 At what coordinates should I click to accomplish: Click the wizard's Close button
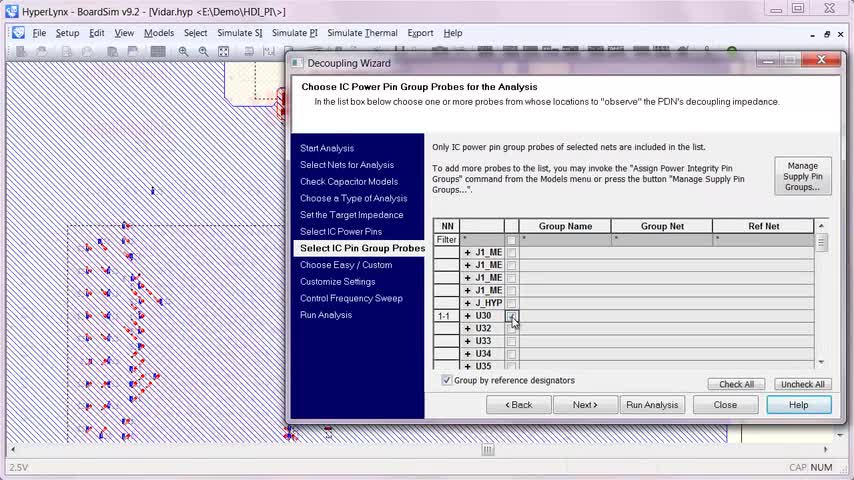[x=725, y=405]
